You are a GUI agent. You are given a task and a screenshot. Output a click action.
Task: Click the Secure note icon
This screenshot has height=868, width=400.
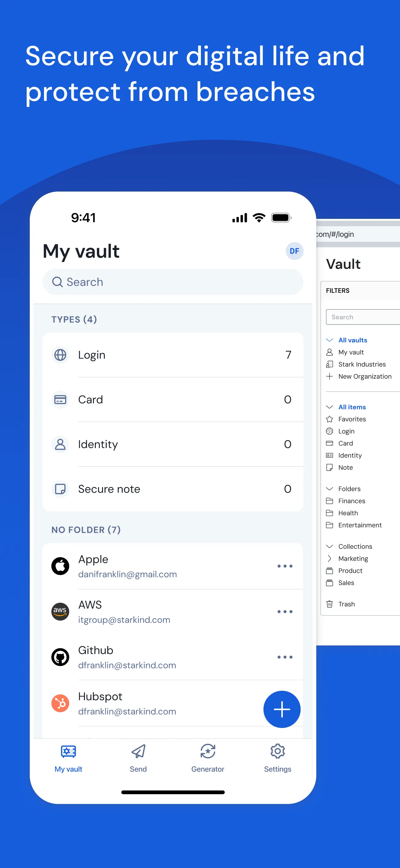[x=60, y=489]
